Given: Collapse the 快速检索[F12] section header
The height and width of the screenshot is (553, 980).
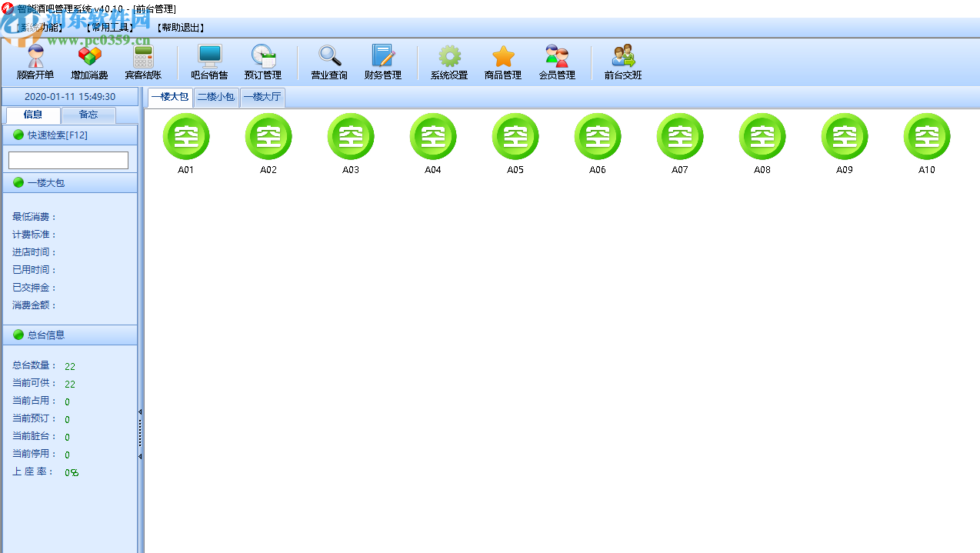Looking at the screenshot, I should (69, 135).
